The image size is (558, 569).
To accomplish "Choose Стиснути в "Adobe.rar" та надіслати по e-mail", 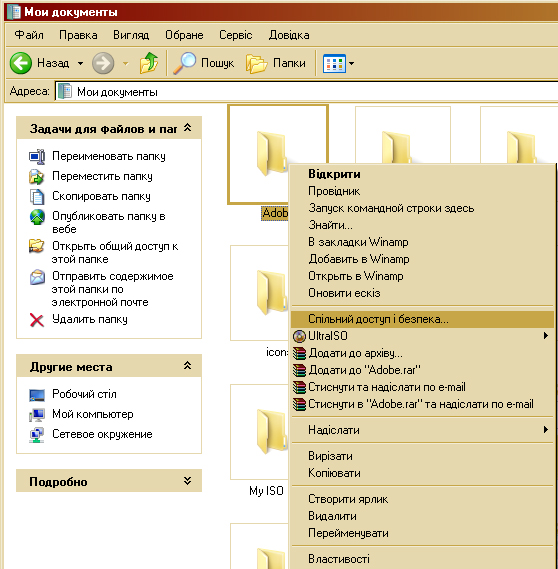I will pos(423,404).
